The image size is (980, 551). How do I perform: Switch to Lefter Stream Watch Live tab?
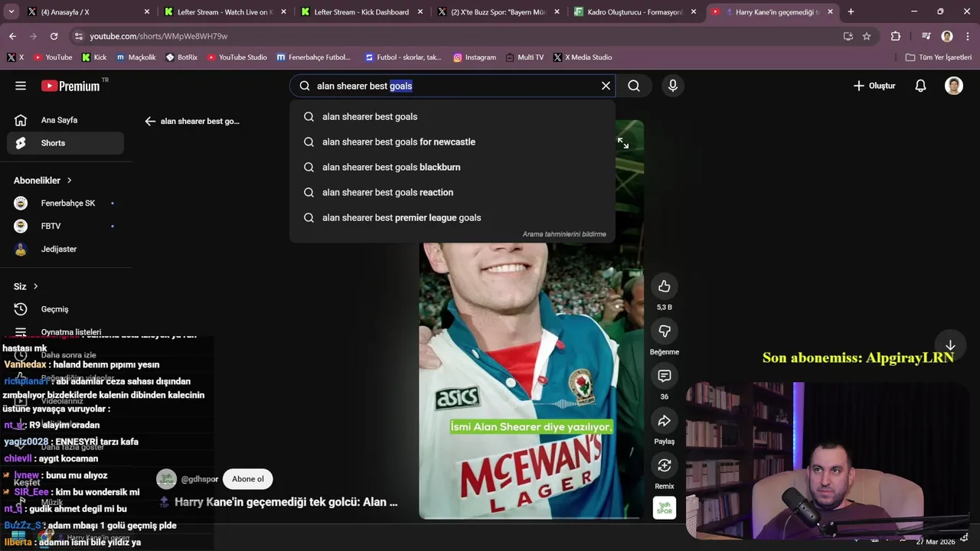(224, 11)
